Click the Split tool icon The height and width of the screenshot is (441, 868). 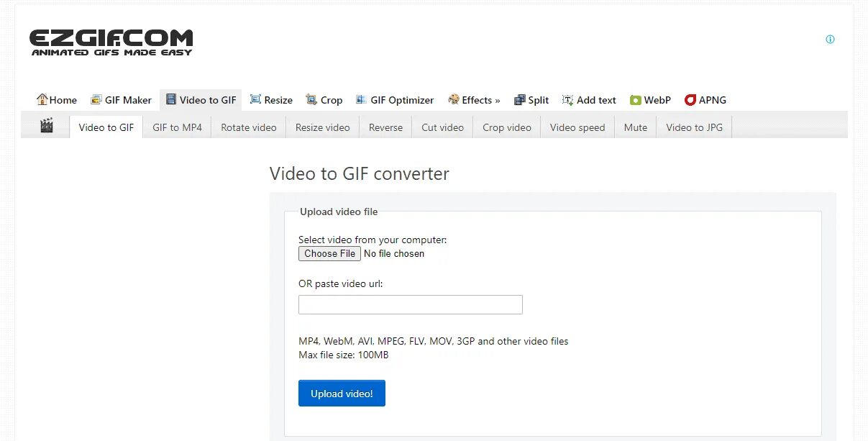pyautogui.click(x=519, y=99)
